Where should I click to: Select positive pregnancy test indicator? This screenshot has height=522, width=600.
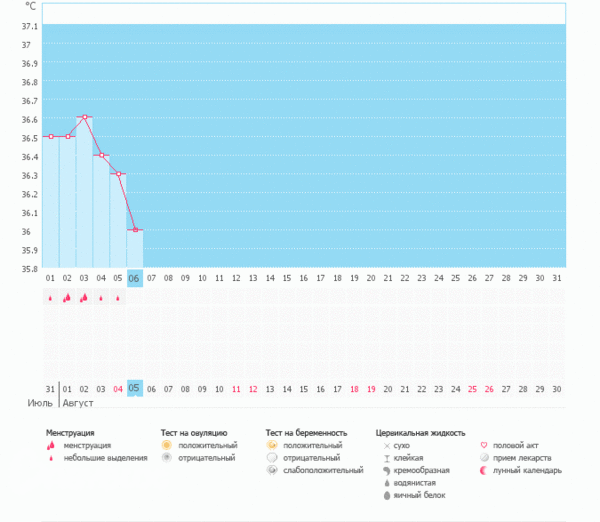(x=272, y=445)
